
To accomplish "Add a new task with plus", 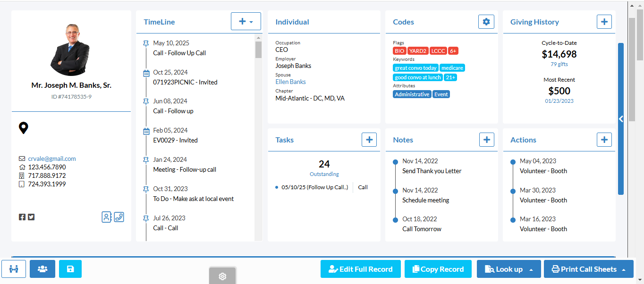I will (x=369, y=140).
